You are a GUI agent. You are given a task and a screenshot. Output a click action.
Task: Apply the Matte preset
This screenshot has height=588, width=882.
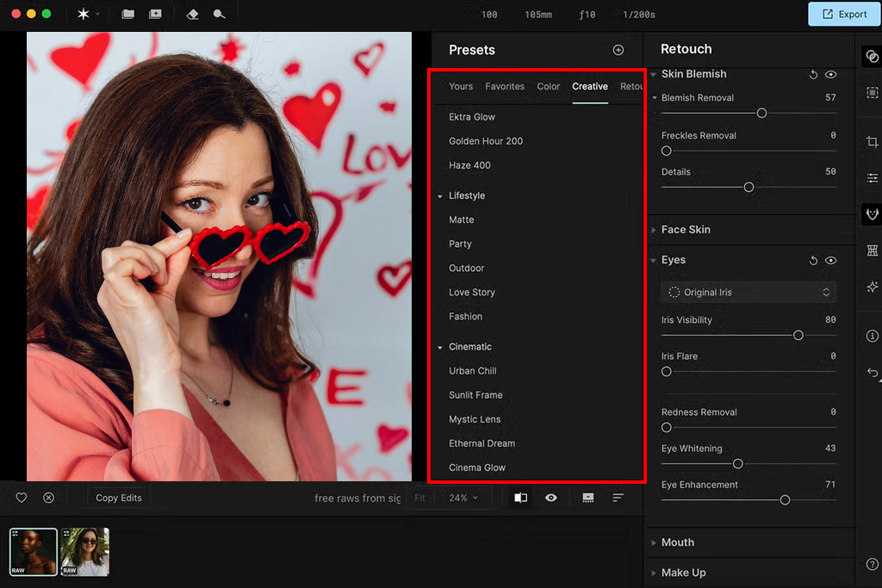(462, 220)
